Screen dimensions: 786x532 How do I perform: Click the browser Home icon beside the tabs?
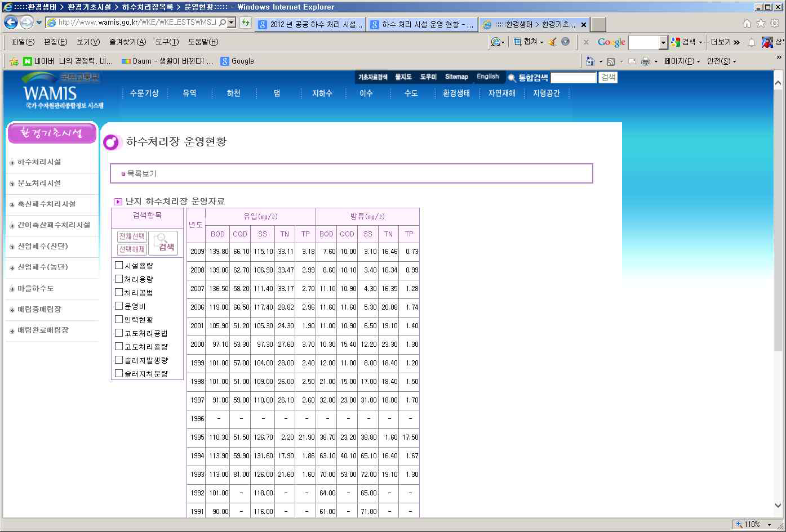pyautogui.click(x=747, y=24)
